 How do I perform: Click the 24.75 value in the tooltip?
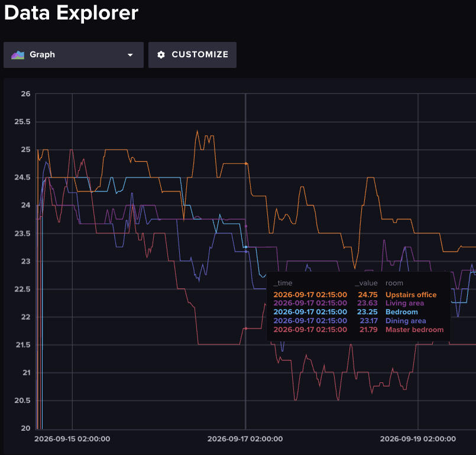pyautogui.click(x=368, y=294)
